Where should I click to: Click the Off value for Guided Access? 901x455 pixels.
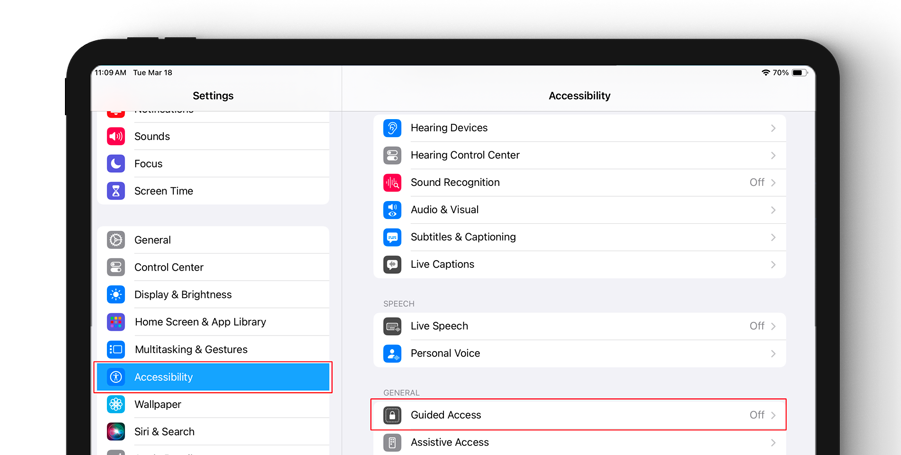click(757, 415)
